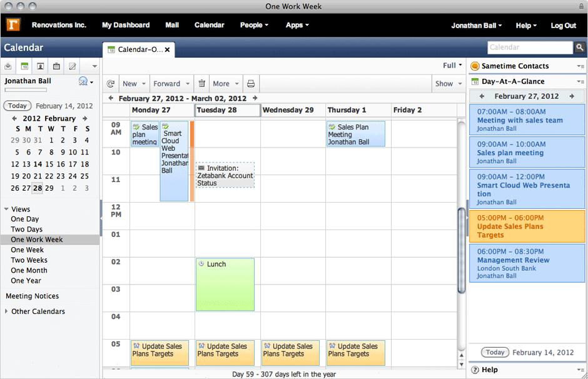Screen dimensions: 588x379
Task: Open Meeting Notices
Action: (33, 296)
